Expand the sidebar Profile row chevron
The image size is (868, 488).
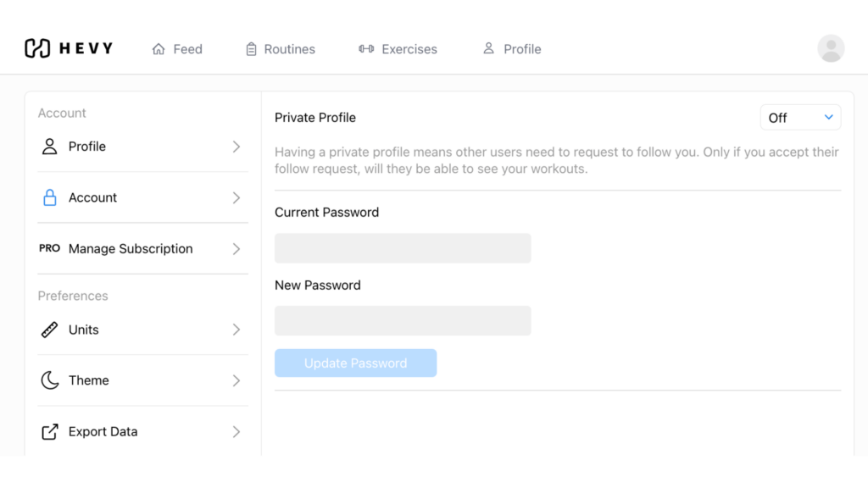(x=236, y=147)
